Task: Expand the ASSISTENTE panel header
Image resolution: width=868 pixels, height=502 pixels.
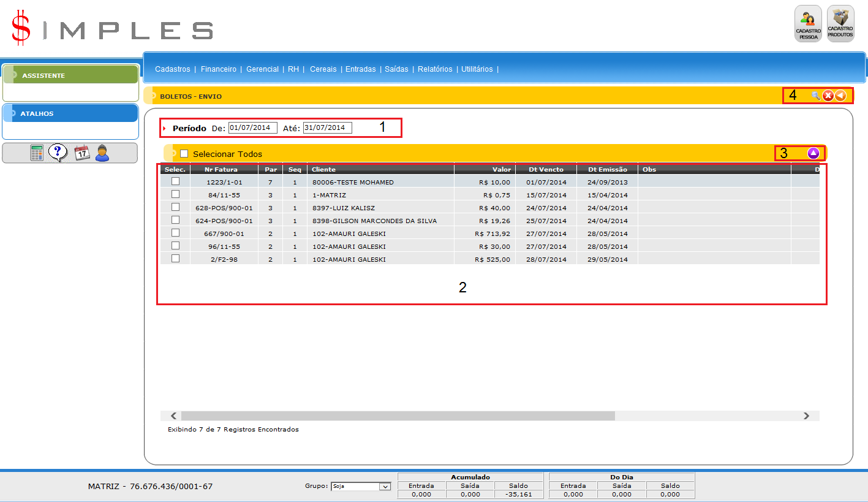Action: (70, 75)
